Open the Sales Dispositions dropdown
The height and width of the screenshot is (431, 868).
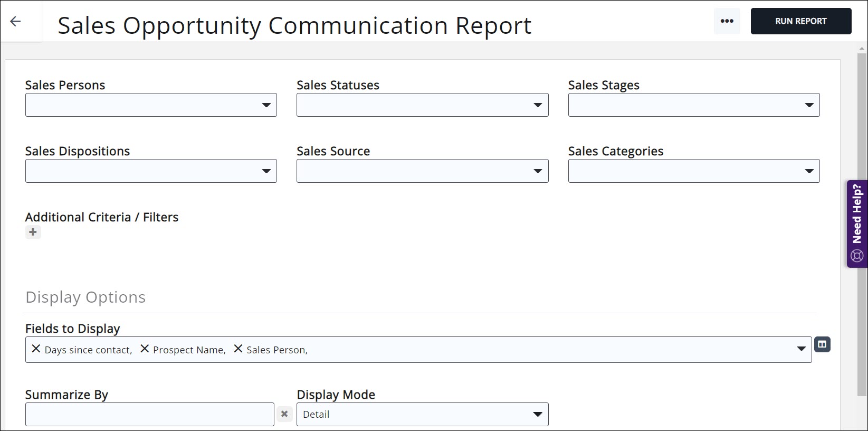pos(151,171)
